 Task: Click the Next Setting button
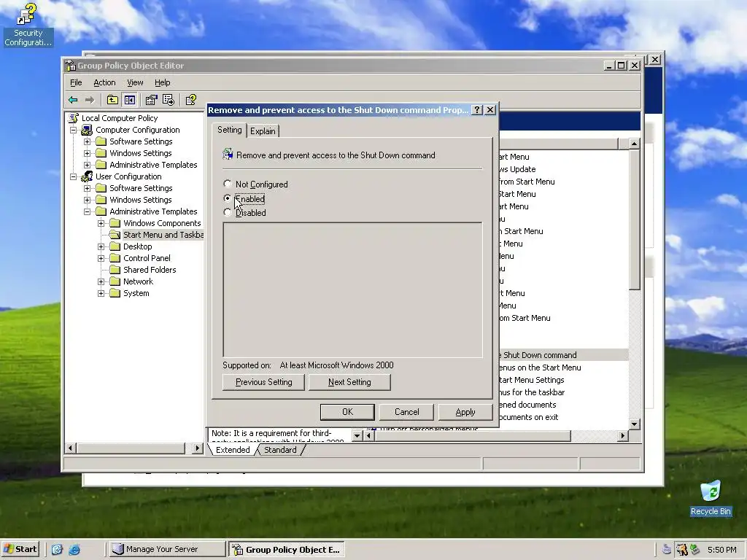click(349, 382)
